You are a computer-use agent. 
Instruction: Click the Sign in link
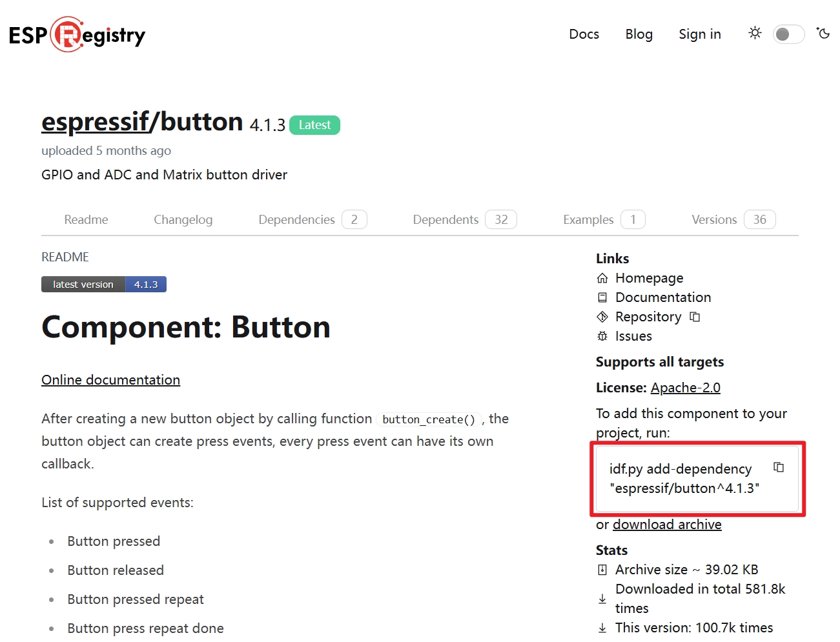click(x=699, y=34)
